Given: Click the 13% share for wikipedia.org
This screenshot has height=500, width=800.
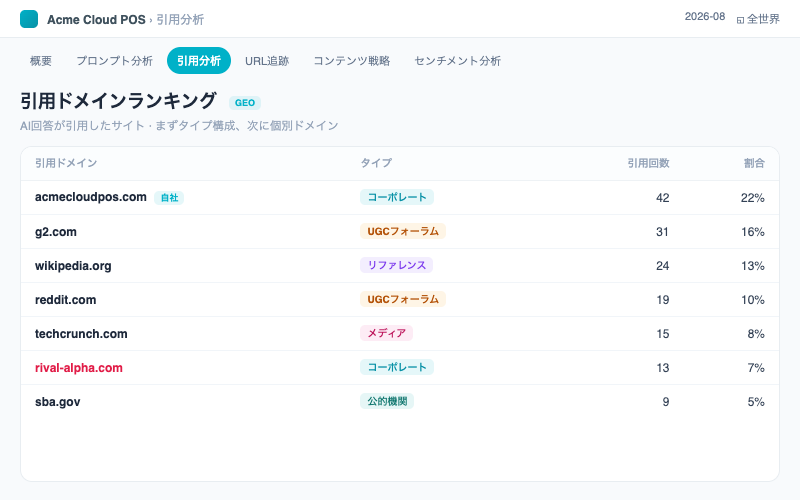Looking at the screenshot, I should pos(753,266).
